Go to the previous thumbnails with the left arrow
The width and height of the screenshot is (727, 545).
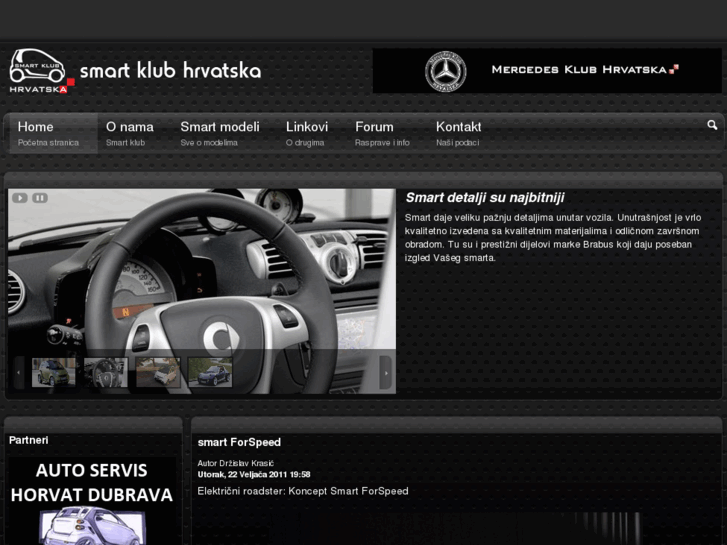19,372
